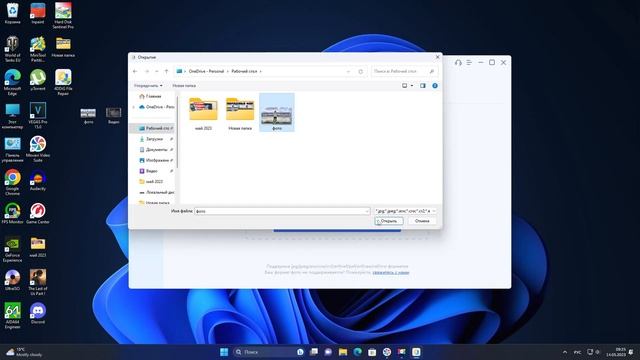Click the Открыть button
This screenshot has height=360, width=640.
point(389,221)
